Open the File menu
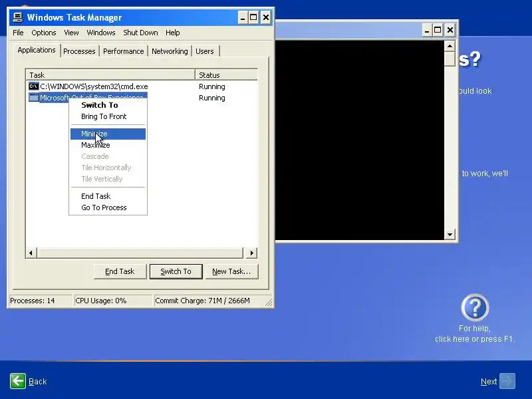532x399 pixels. coord(18,33)
